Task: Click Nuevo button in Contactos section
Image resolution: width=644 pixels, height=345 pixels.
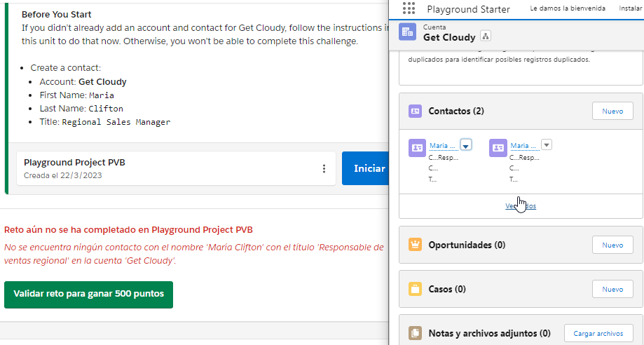Action: pyautogui.click(x=612, y=111)
